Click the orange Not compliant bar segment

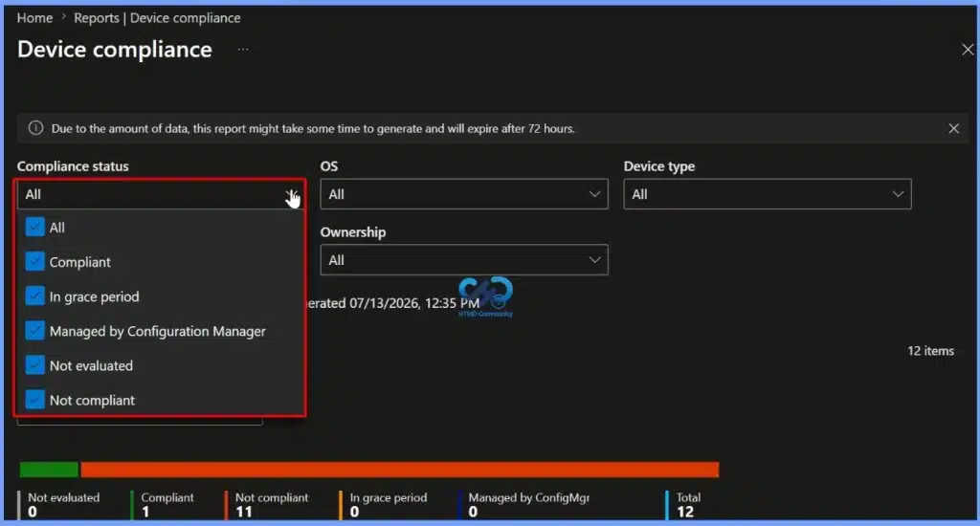tap(400, 470)
